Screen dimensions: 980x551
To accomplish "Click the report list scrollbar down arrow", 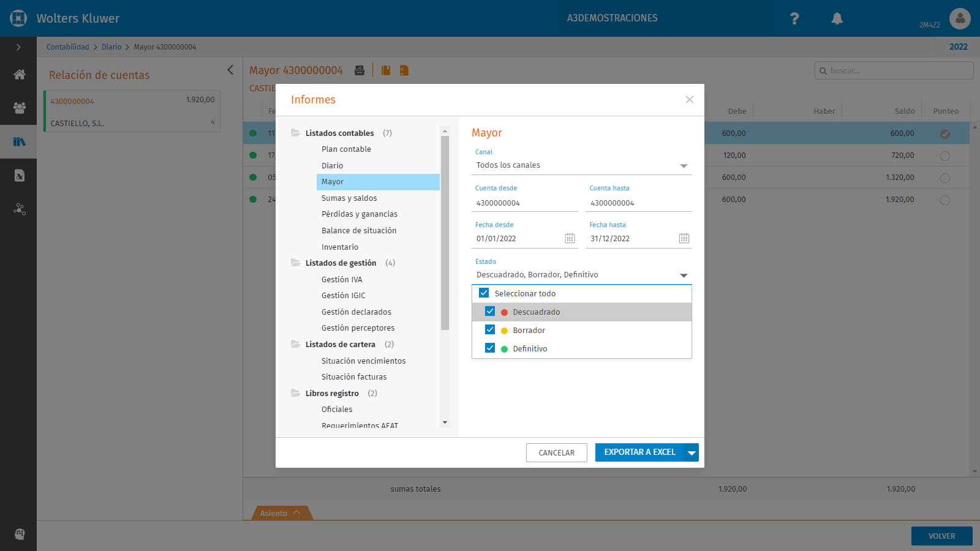I will 445,422.
